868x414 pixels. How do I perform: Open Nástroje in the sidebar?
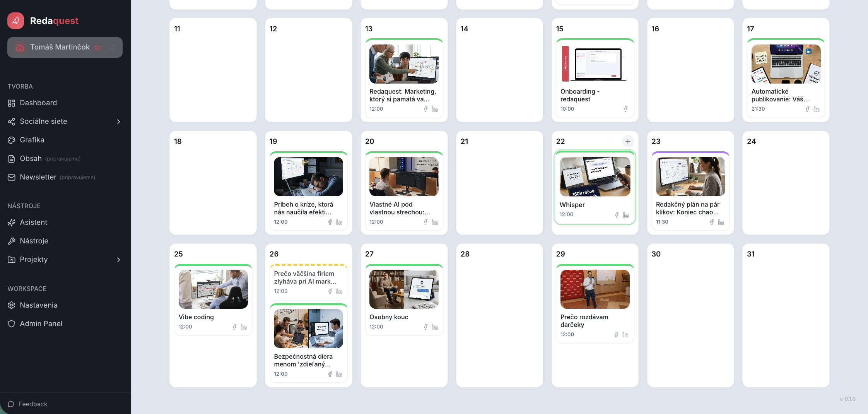[x=34, y=241]
